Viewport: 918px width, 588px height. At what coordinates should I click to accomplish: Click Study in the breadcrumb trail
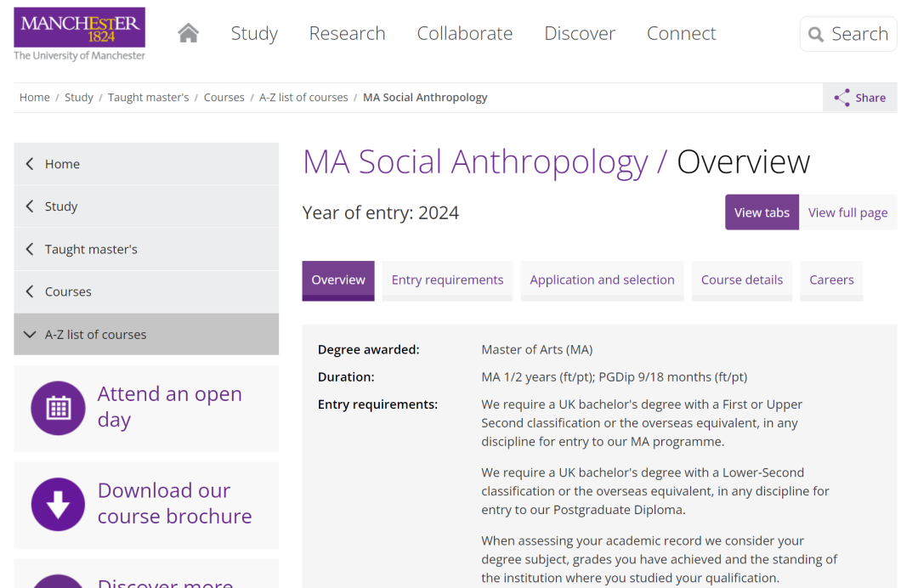[78, 97]
